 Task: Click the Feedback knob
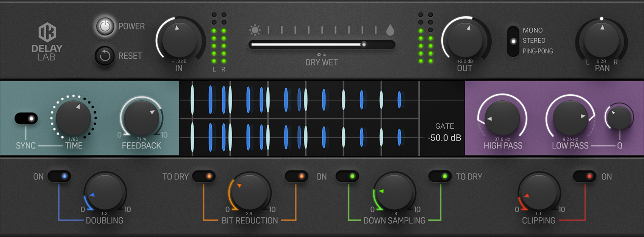(x=141, y=117)
